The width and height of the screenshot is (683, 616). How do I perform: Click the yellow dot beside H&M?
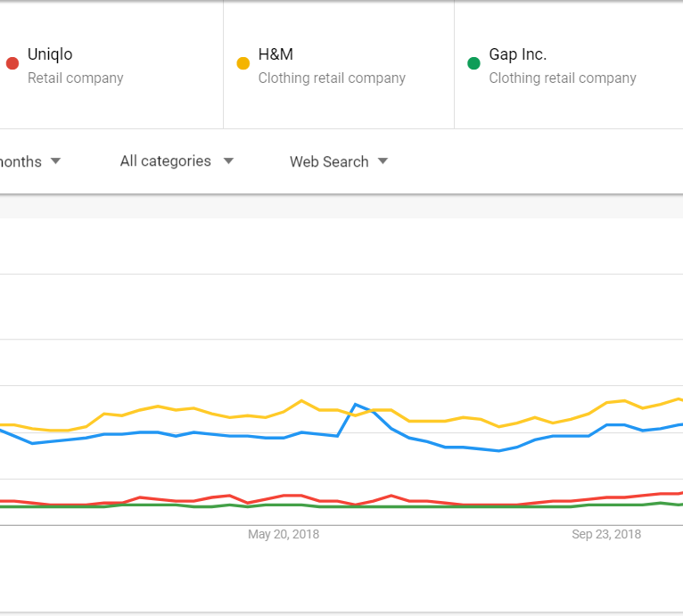(x=243, y=63)
